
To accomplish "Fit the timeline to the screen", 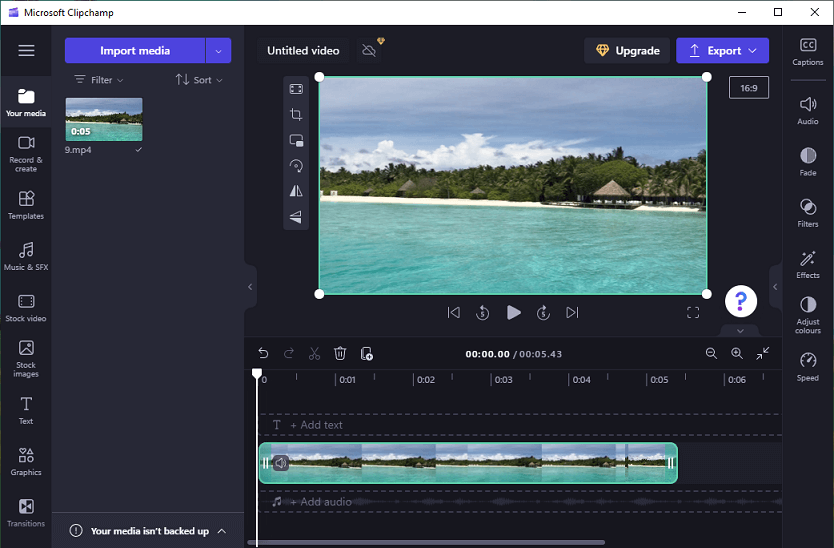I will point(762,353).
